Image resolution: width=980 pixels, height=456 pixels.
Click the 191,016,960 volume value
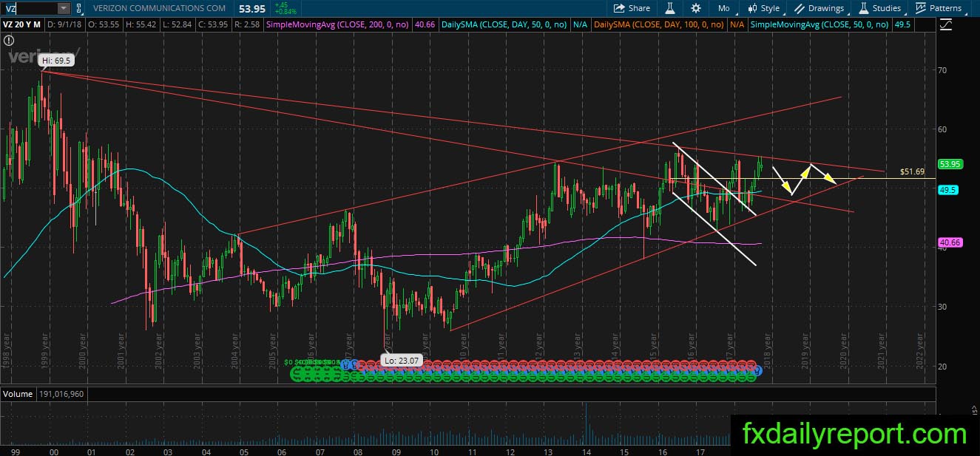point(61,394)
